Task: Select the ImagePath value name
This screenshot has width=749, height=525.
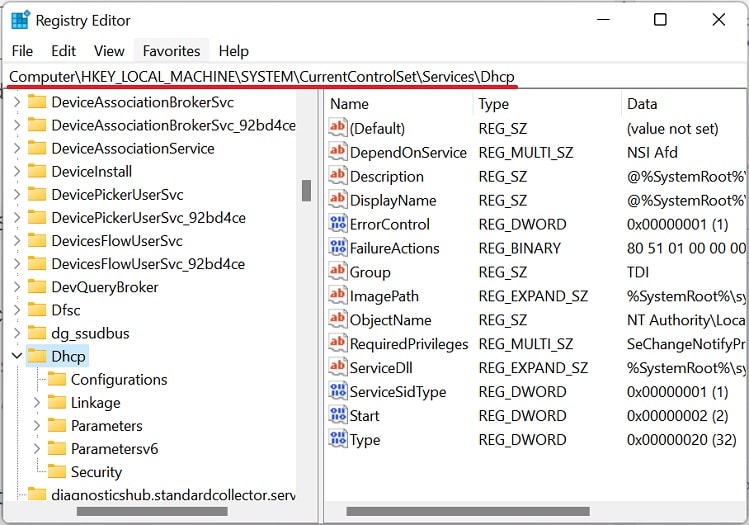Action: pos(384,296)
